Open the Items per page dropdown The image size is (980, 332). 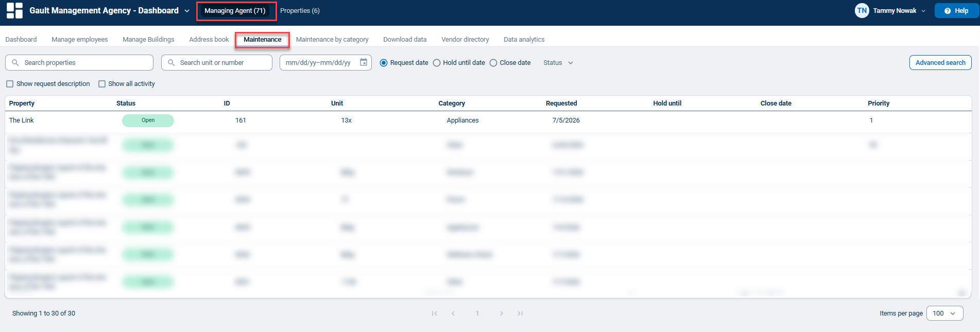point(944,313)
